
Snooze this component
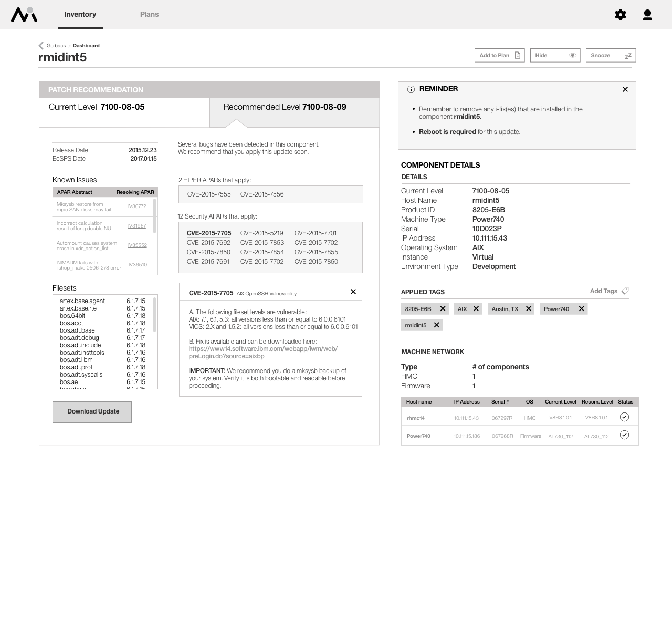611,56
